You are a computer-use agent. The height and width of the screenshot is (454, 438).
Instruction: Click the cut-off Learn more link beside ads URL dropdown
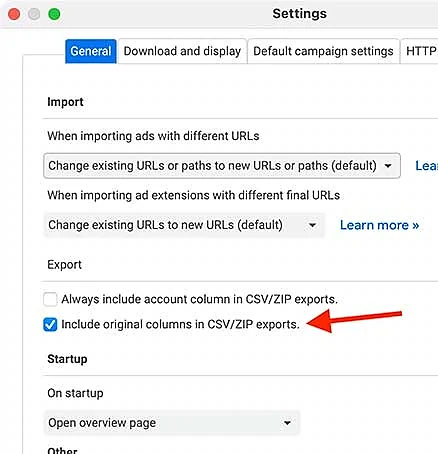pos(427,166)
